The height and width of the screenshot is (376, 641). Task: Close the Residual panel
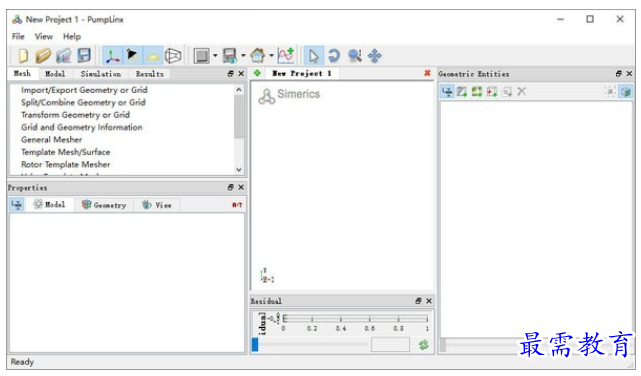[x=429, y=301]
